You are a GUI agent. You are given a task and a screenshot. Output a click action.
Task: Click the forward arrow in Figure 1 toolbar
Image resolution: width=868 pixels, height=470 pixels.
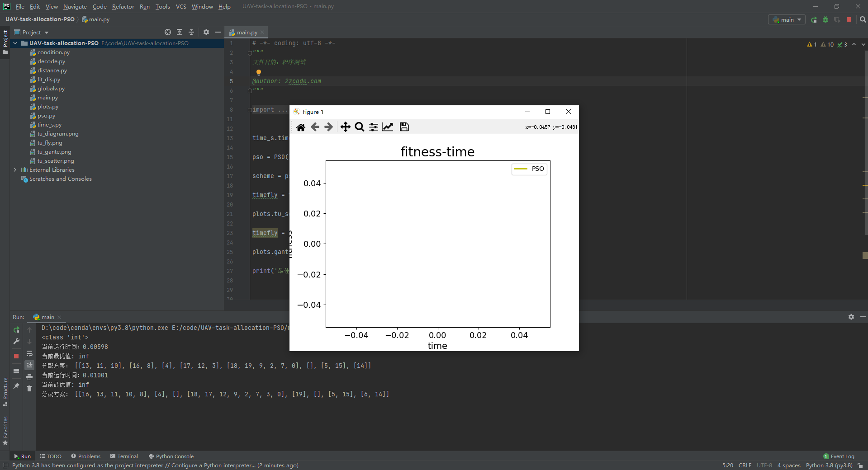point(329,127)
